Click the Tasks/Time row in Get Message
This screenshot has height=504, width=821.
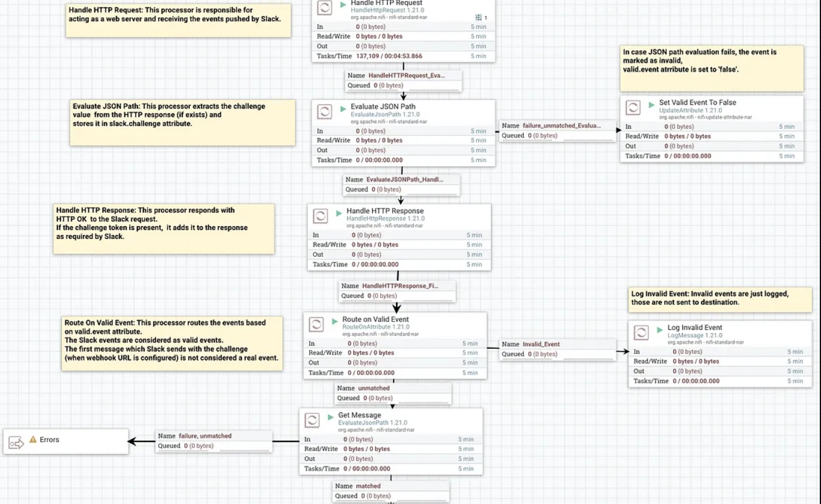(x=391, y=469)
